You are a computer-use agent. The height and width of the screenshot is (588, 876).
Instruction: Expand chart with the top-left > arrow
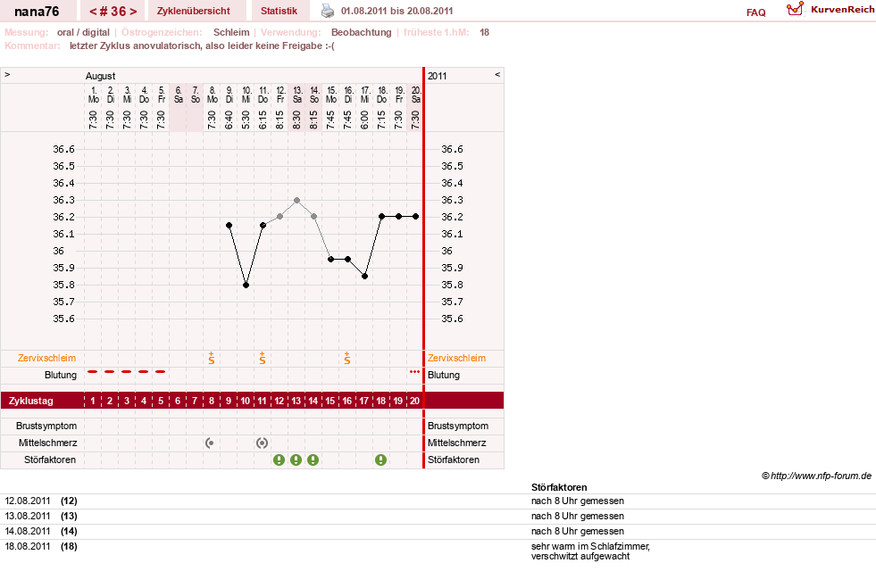click(x=7, y=74)
